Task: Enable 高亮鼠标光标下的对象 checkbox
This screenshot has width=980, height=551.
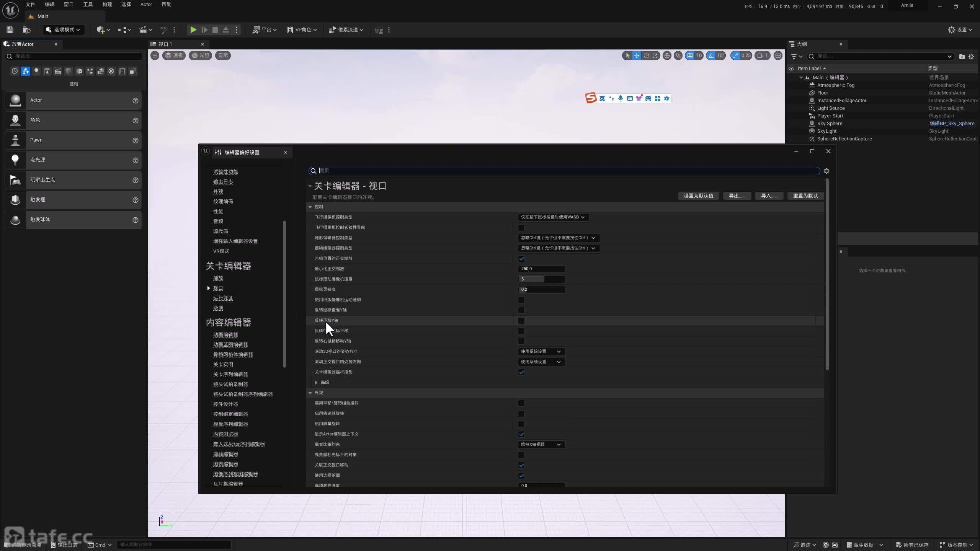Action: point(521,455)
